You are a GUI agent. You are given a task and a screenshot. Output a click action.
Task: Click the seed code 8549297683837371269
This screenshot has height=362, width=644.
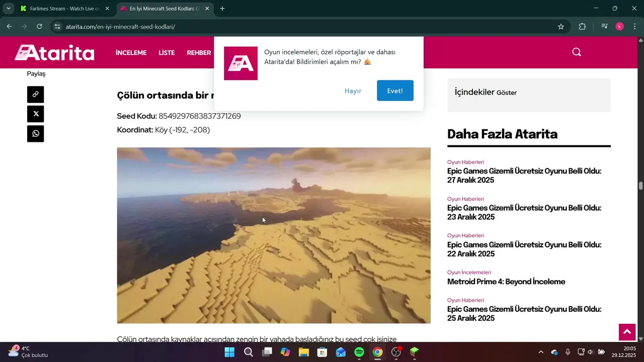(x=200, y=116)
